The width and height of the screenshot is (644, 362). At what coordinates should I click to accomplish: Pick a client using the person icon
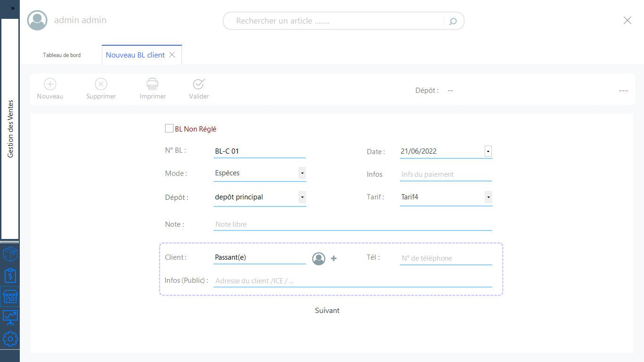319,258
